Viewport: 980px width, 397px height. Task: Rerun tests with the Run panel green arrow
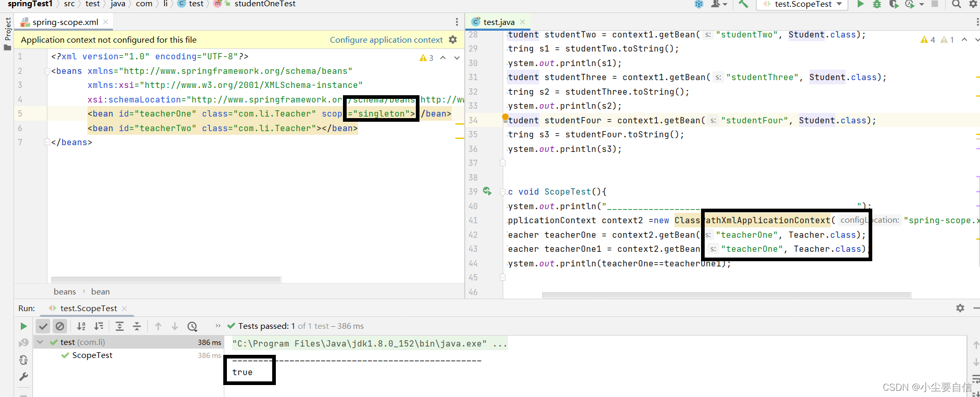23,326
